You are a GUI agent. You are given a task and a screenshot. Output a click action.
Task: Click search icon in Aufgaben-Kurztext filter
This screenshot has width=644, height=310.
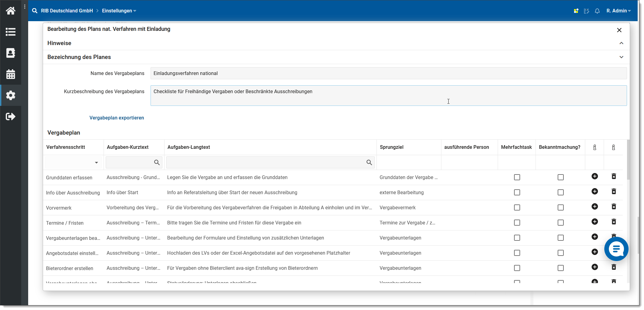[157, 162]
